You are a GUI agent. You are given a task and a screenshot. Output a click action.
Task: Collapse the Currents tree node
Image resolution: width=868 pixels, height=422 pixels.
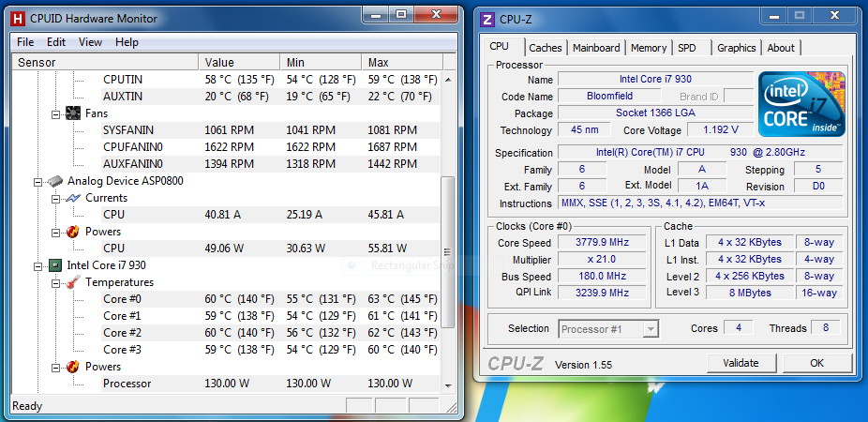point(55,198)
